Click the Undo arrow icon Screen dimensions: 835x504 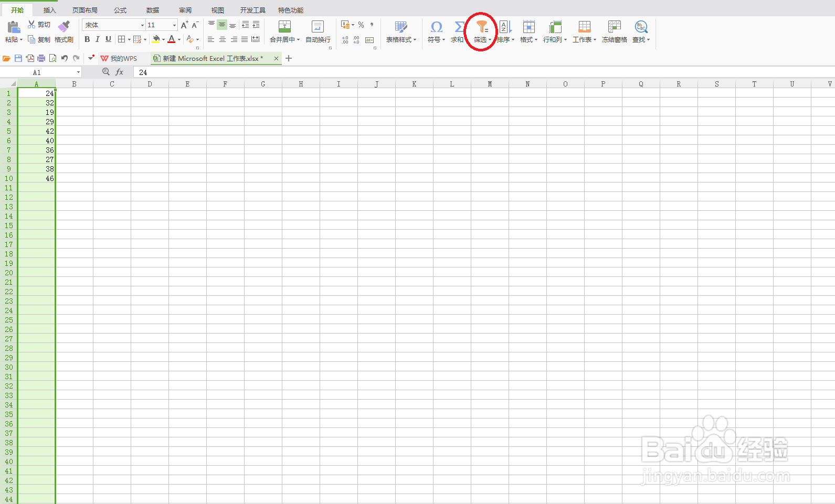click(x=65, y=58)
